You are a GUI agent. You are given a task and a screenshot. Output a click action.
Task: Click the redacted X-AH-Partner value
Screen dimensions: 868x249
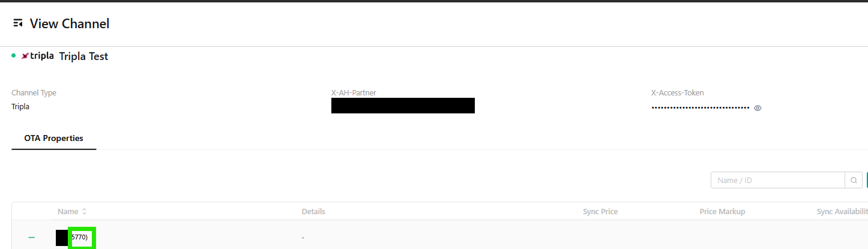click(403, 106)
